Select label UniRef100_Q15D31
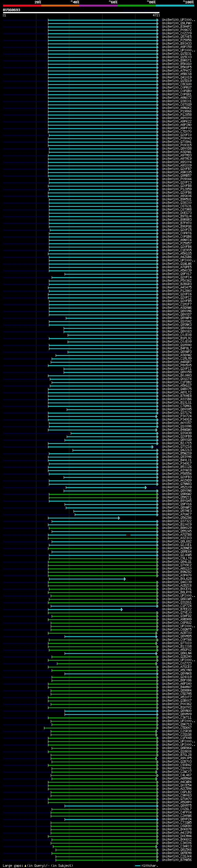 pyautogui.click(x=177, y=54)
